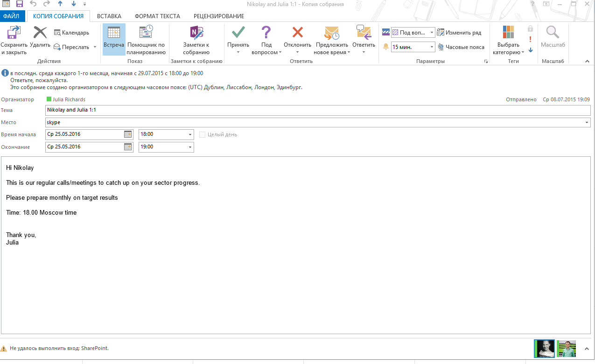This screenshot has height=364, width=595.
Task: Toggle the Целый день checkbox
Action: (x=202, y=134)
